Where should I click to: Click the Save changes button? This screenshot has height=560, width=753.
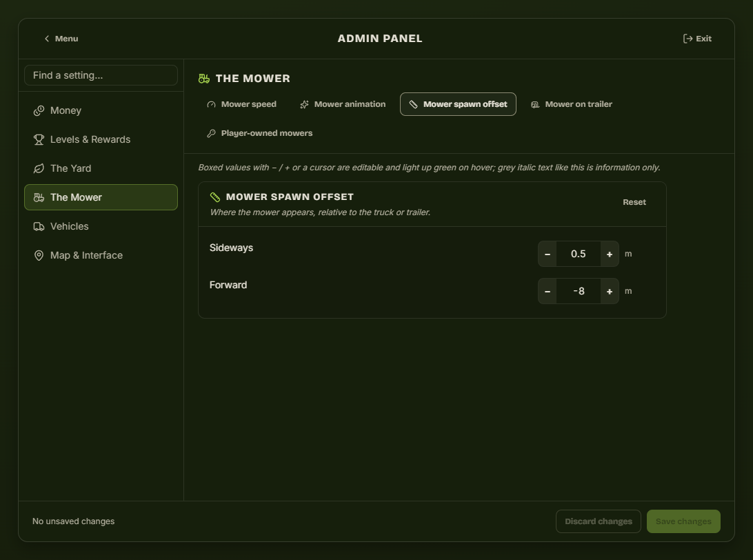click(683, 521)
